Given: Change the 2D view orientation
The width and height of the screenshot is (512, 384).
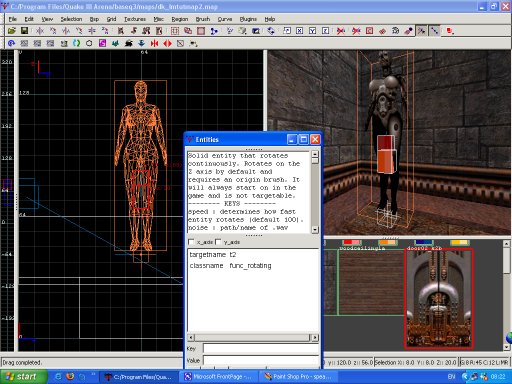Looking at the screenshot, I should (x=230, y=31).
